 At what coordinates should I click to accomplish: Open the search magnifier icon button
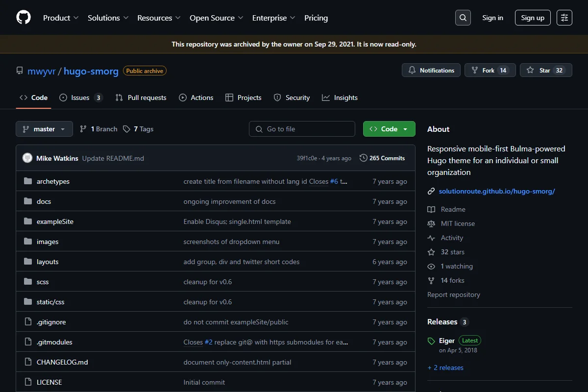tap(463, 18)
